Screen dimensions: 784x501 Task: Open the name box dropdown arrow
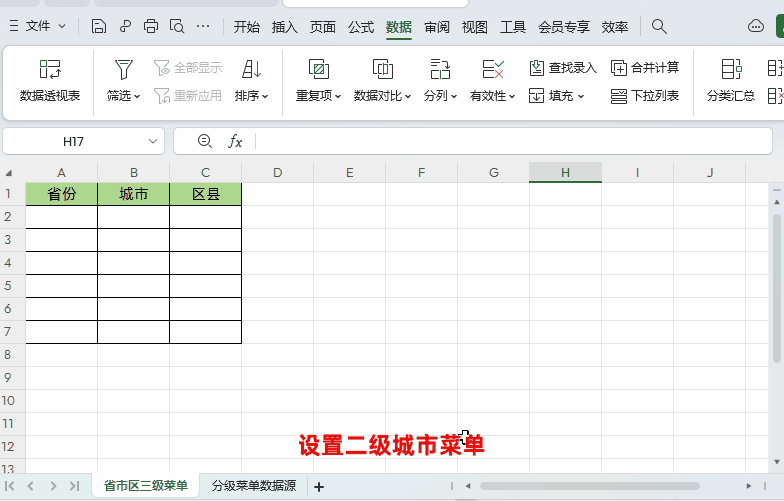point(153,142)
